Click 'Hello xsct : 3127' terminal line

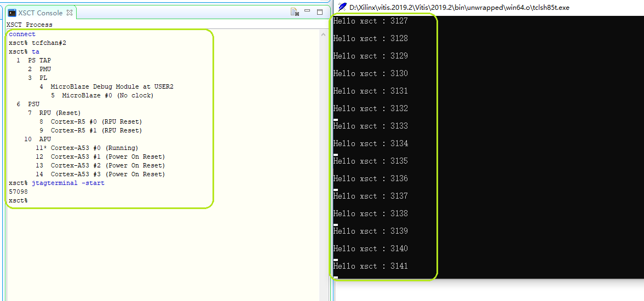point(370,21)
